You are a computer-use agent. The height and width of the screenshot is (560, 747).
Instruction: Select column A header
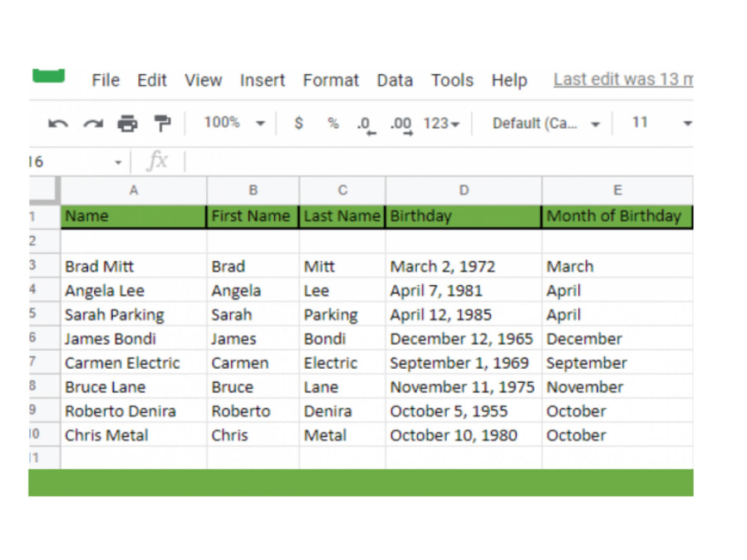(x=134, y=190)
